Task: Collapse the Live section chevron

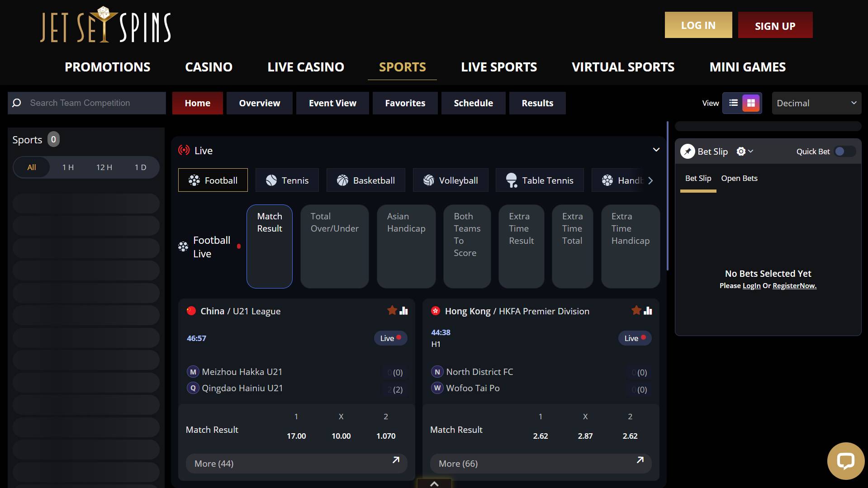Action: coord(656,150)
